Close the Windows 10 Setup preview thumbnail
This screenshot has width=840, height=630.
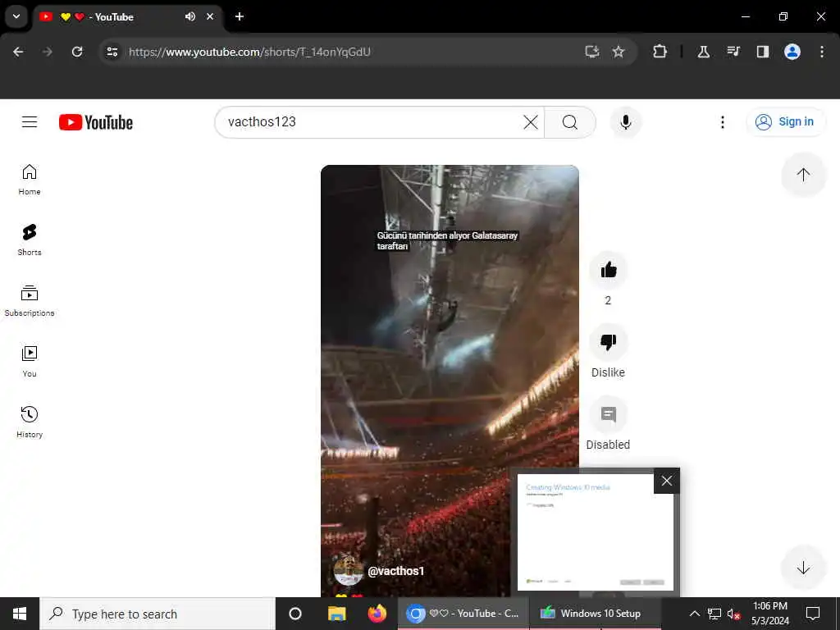pyautogui.click(x=666, y=481)
